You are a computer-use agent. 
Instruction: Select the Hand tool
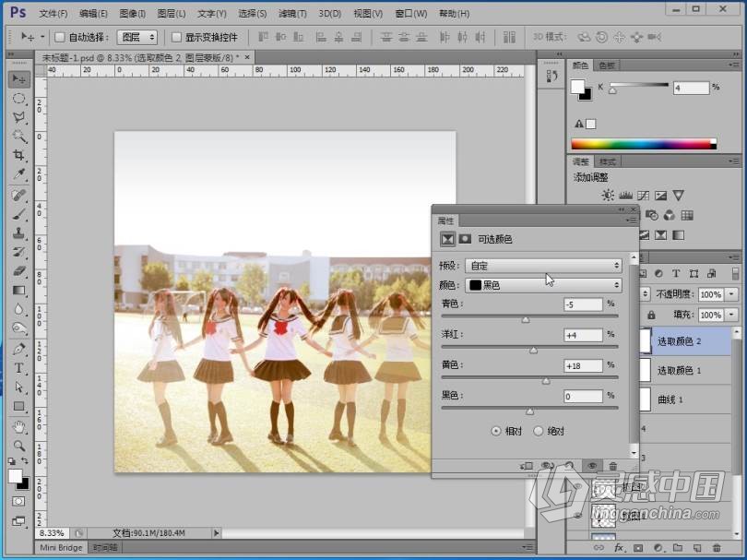[x=19, y=427]
